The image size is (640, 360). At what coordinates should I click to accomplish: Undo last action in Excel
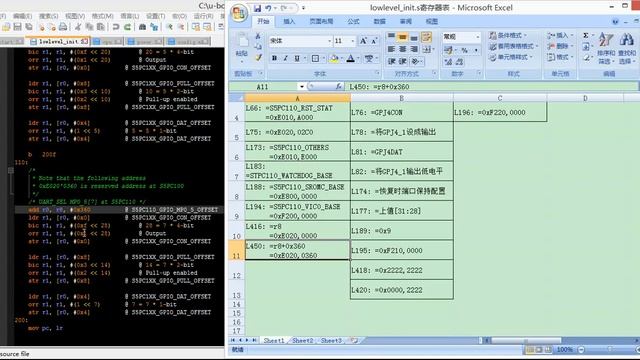[x=268, y=8]
